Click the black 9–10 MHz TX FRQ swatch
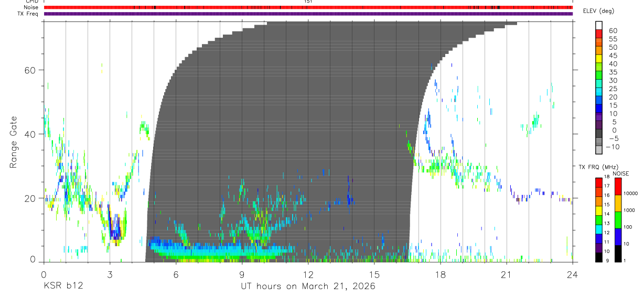 point(598,257)
